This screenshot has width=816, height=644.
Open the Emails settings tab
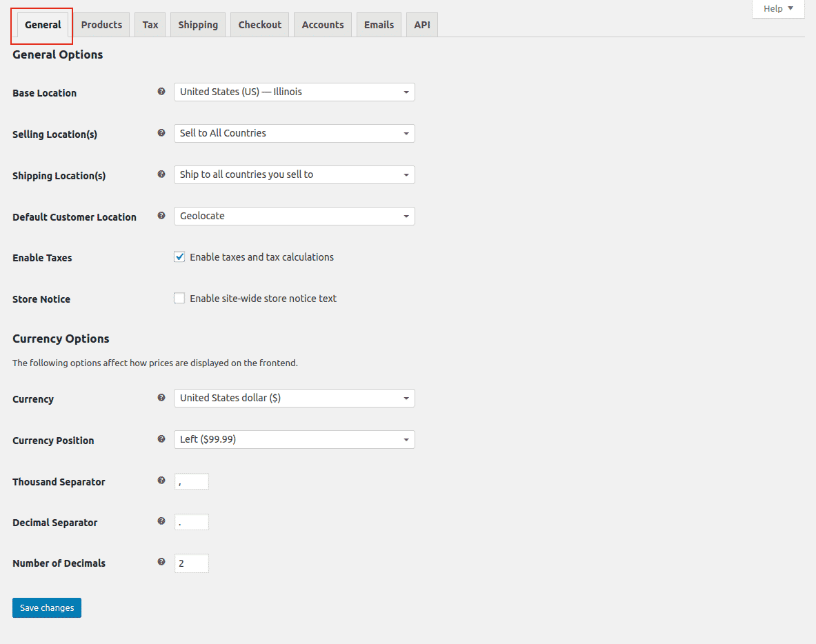click(x=378, y=24)
